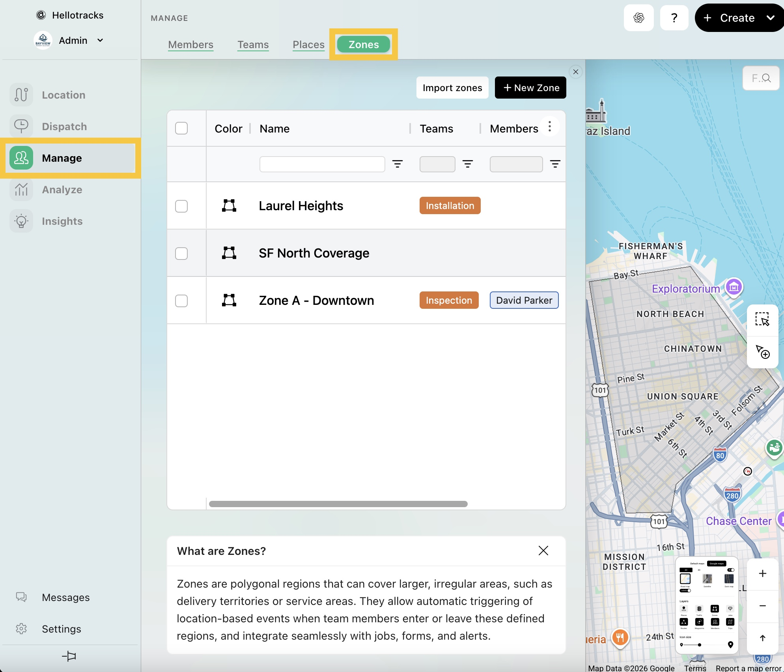Open the Name column filter options
The image size is (784, 672).
tap(397, 164)
